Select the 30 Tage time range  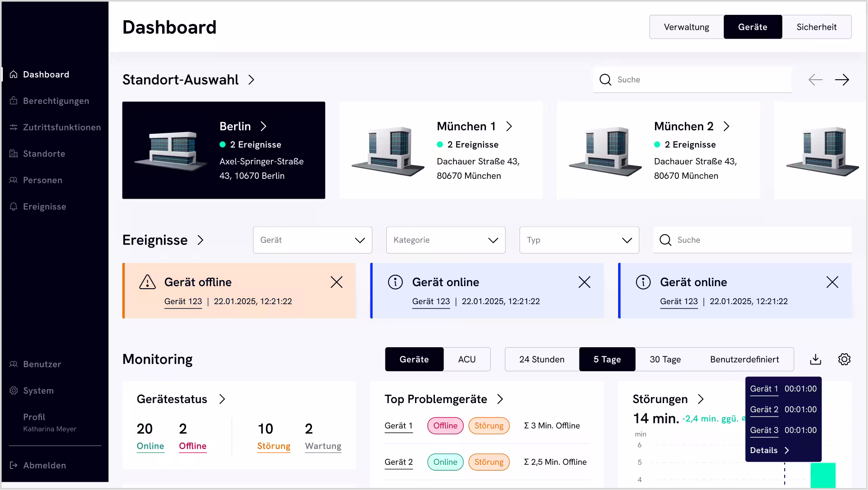coord(665,359)
